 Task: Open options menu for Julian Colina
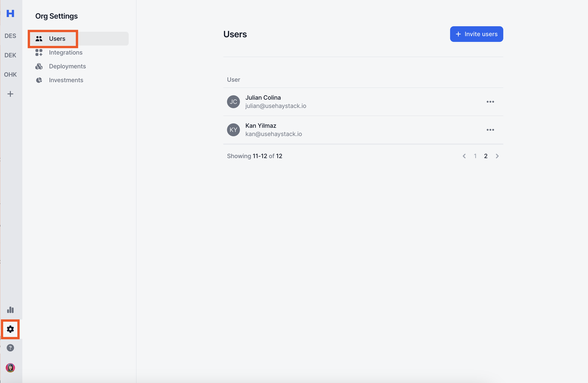point(490,102)
